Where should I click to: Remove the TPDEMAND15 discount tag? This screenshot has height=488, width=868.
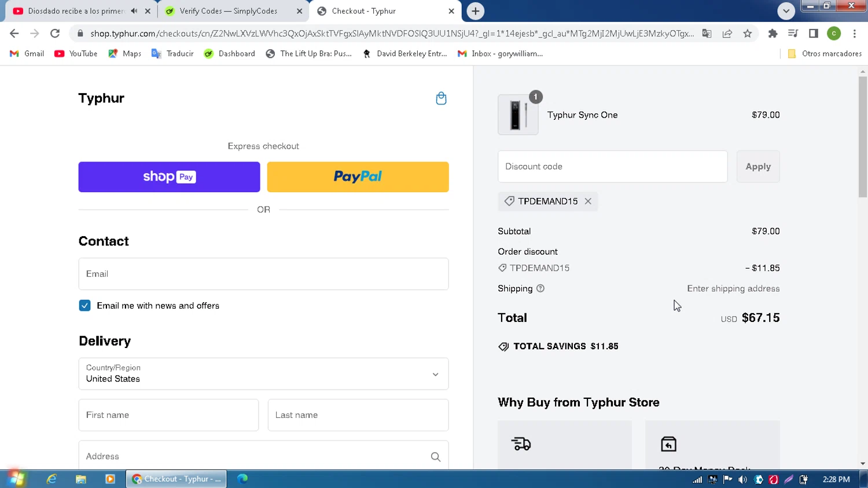588,201
